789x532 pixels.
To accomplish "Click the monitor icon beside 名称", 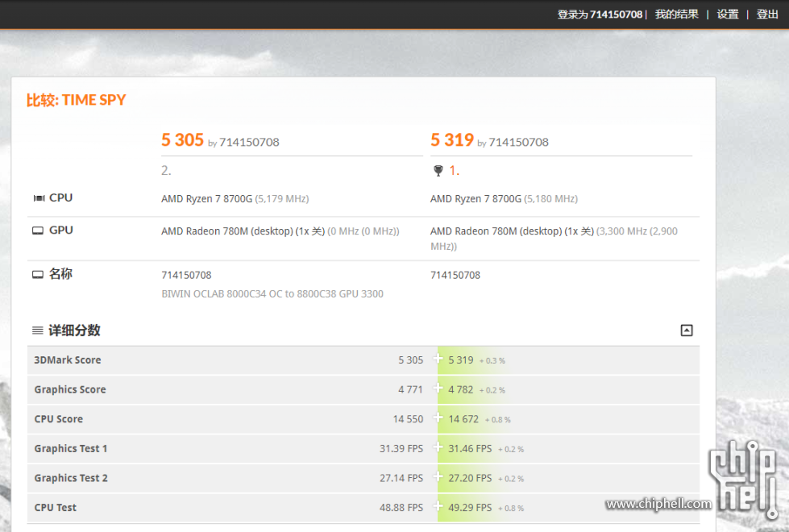I will [38, 274].
